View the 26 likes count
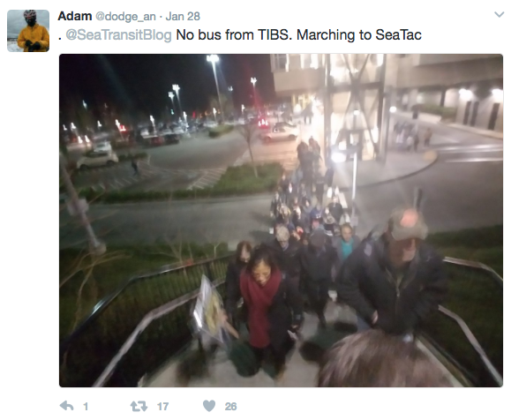This screenshot has height=420, width=511. pos(230,406)
